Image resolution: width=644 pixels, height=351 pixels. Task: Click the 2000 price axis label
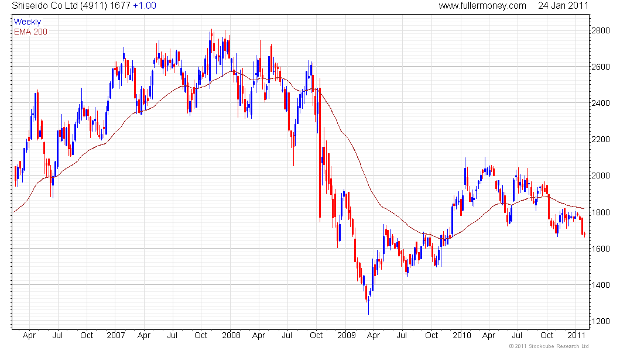[601, 175]
